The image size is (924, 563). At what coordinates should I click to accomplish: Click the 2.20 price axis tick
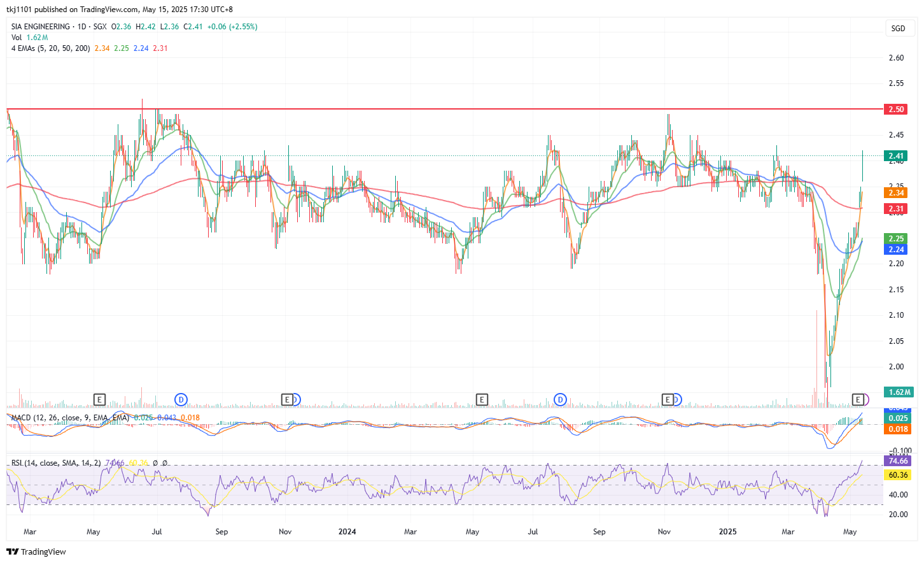point(896,264)
